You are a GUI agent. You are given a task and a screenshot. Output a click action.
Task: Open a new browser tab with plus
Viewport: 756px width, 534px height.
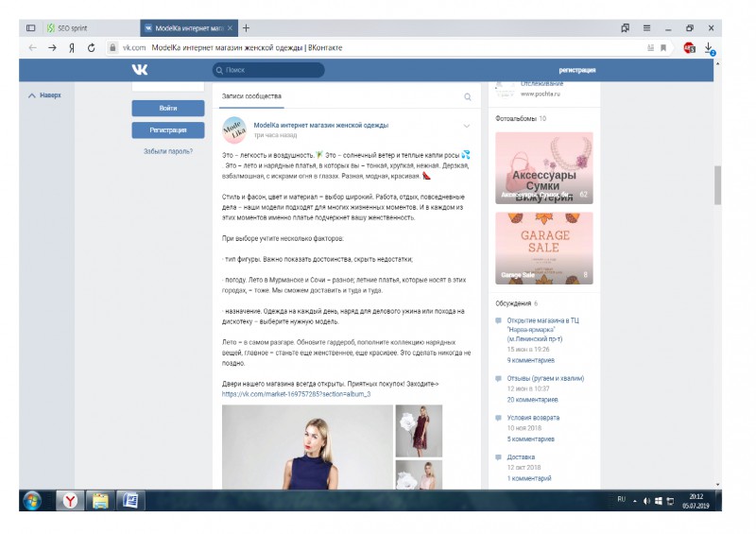[x=246, y=28]
